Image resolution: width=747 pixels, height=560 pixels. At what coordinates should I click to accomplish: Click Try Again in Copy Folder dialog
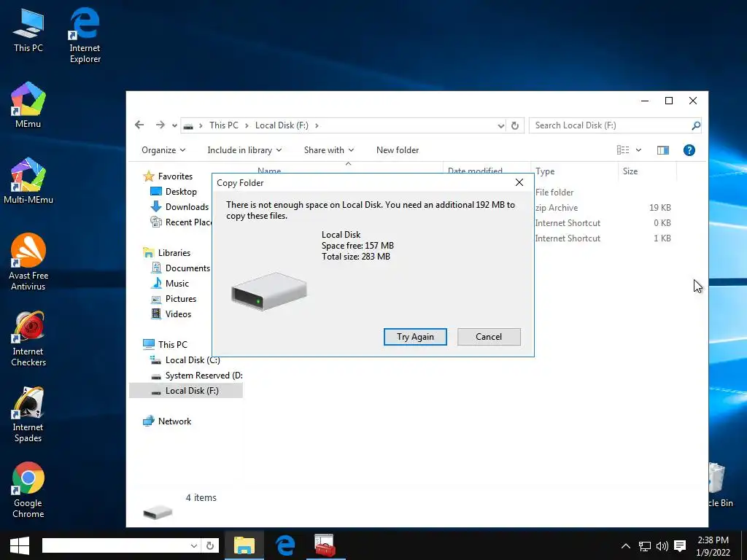pos(415,337)
